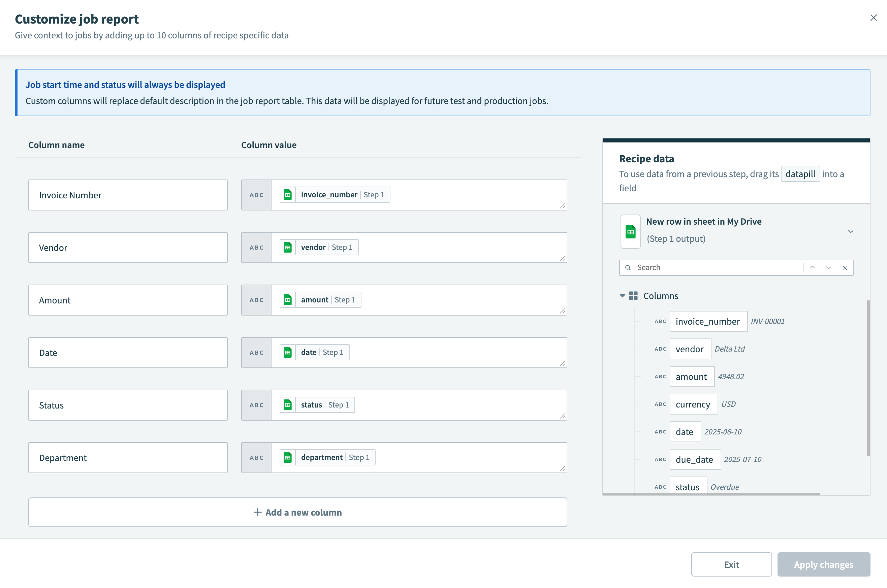This screenshot has height=588, width=887.
Task: Select the due_date pill in Recipe data
Action: (695, 459)
